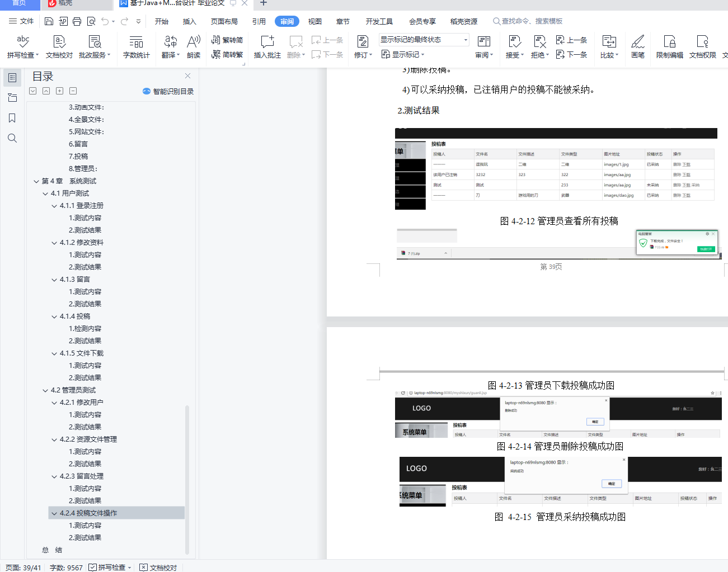The height and width of the screenshot is (572, 728).
Task: Click the plus-box icon in 目录 header
Action: pyautogui.click(x=59, y=91)
